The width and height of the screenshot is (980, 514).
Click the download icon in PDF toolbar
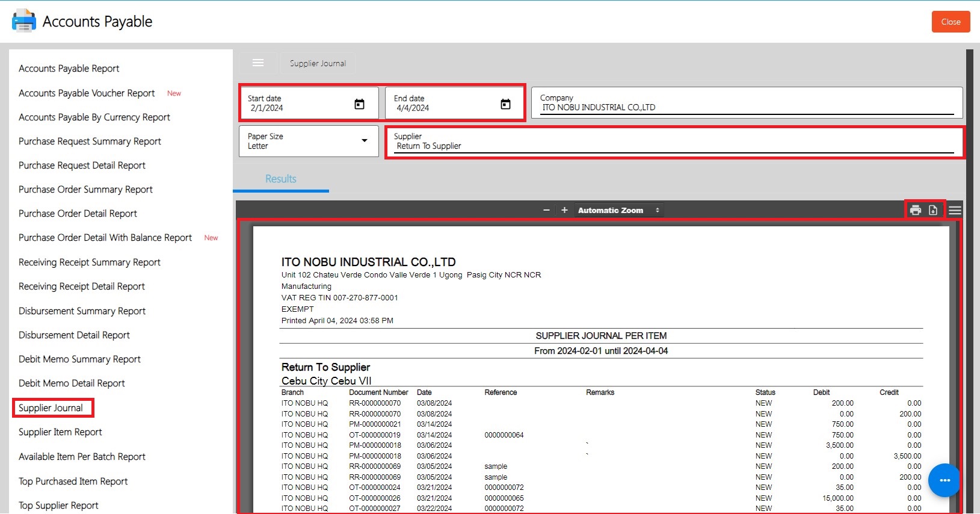tap(933, 210)
